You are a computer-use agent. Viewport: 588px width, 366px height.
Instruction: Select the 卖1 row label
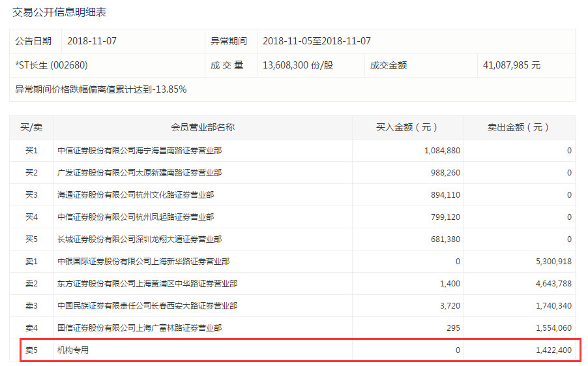point(31,261)
